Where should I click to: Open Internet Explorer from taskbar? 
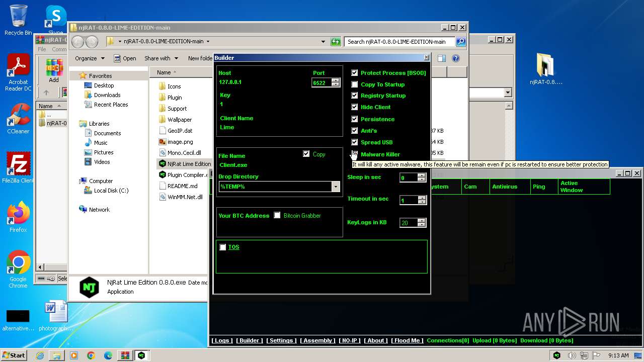(x=40, y=355)
